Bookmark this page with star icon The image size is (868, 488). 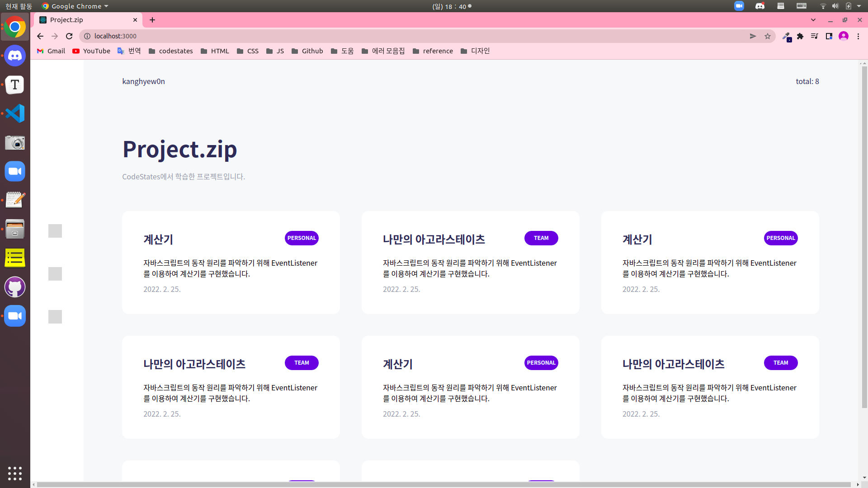click(768, 36)
